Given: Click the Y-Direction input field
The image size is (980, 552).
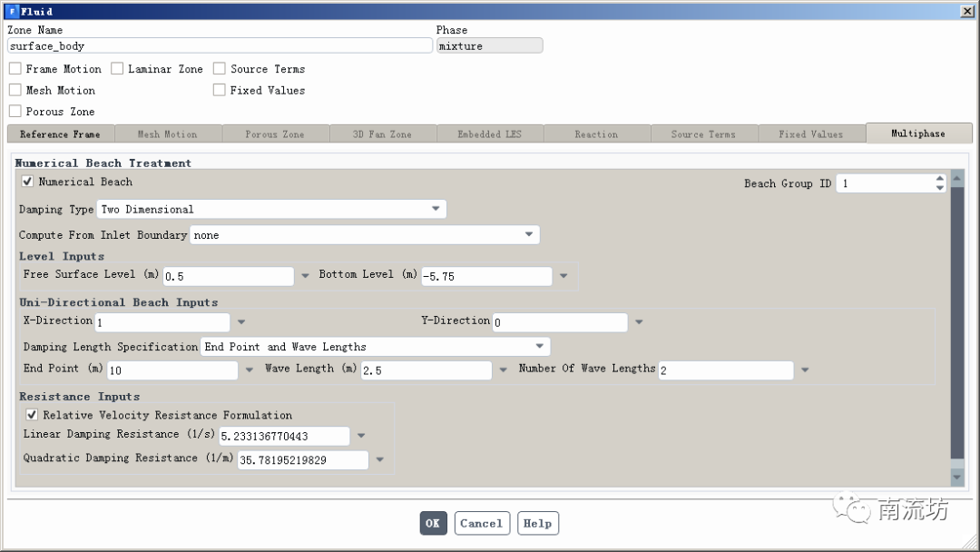Looking at the screenshot, I should click(x=560, y=322).
